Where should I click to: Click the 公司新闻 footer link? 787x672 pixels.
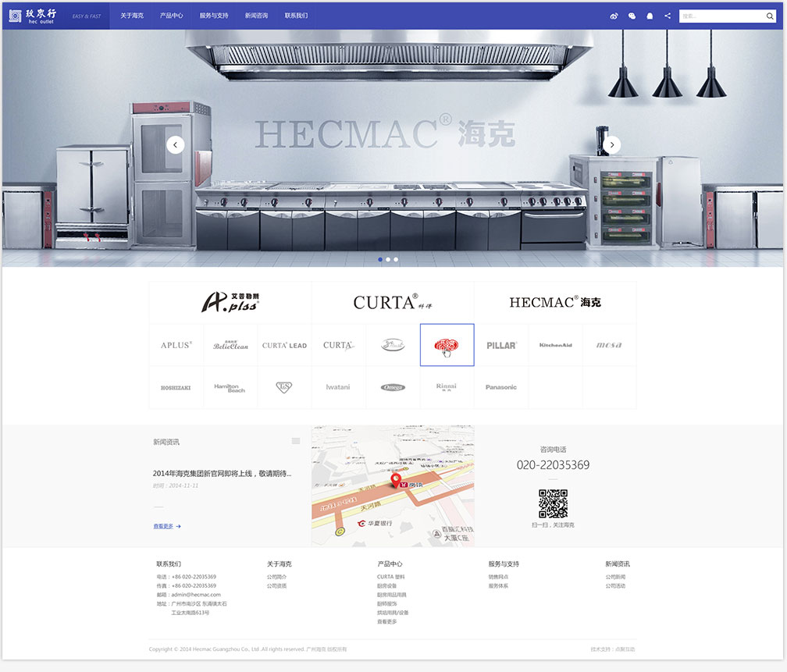615,577
